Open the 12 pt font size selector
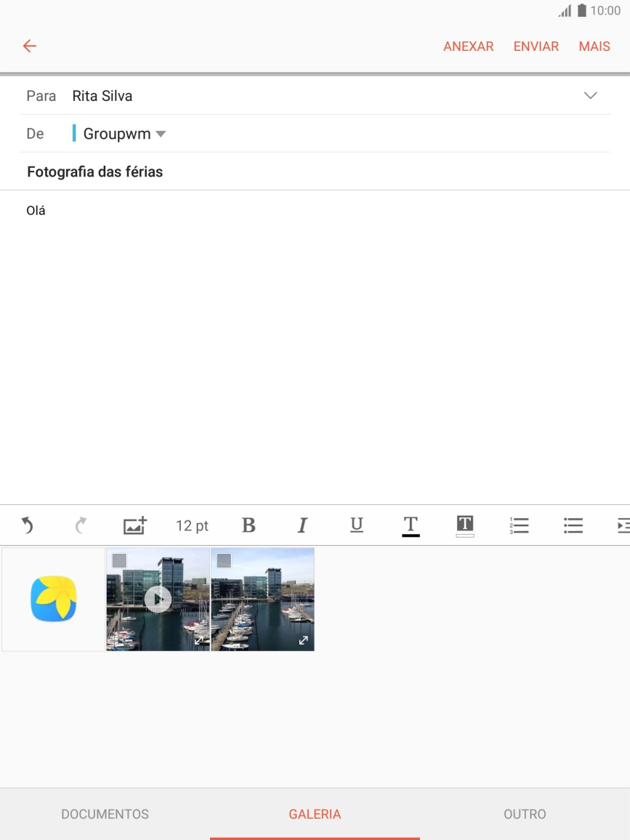 point(192,525)
